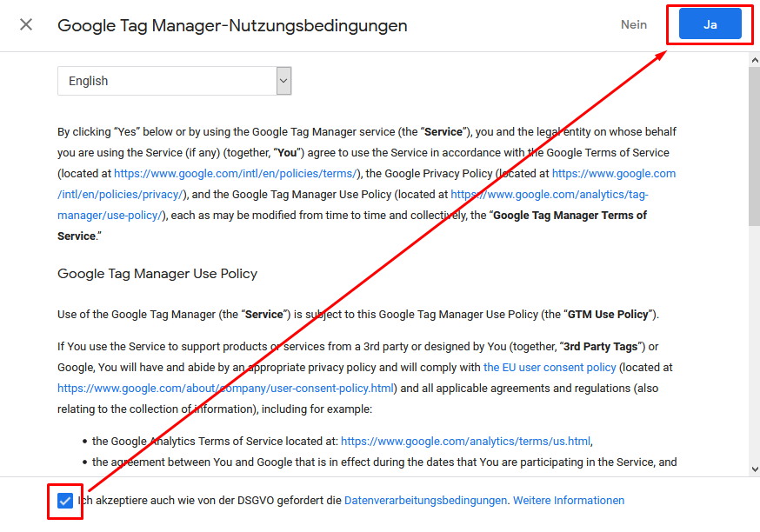Click the checkbox label text about DSGVO
Viewport: 760px width, 532px height.
[x=210, y=501]
